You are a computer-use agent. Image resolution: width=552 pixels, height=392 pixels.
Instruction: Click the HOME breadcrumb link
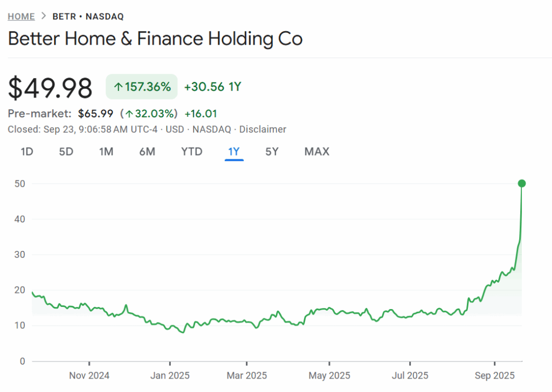coord(21,16)
